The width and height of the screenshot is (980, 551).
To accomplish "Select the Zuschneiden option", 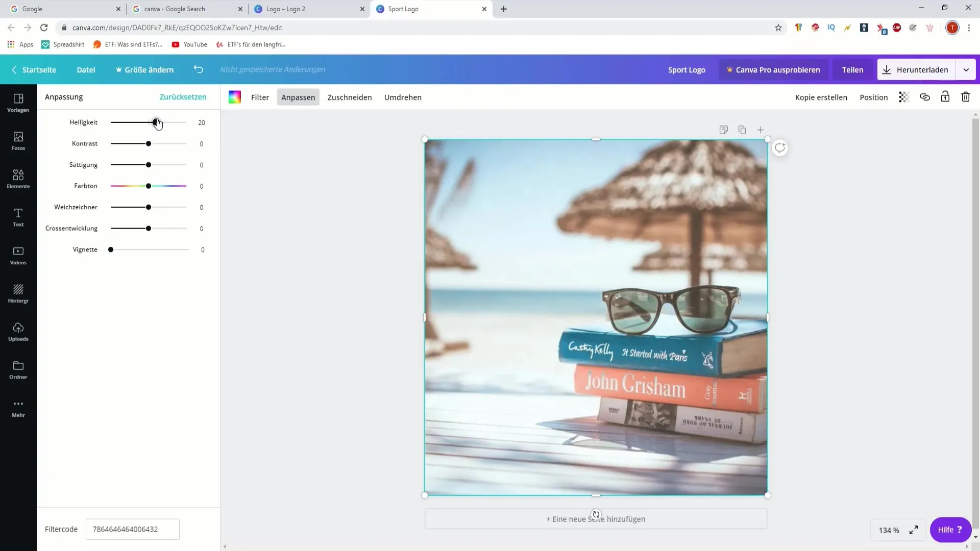I will coord(350,97).
